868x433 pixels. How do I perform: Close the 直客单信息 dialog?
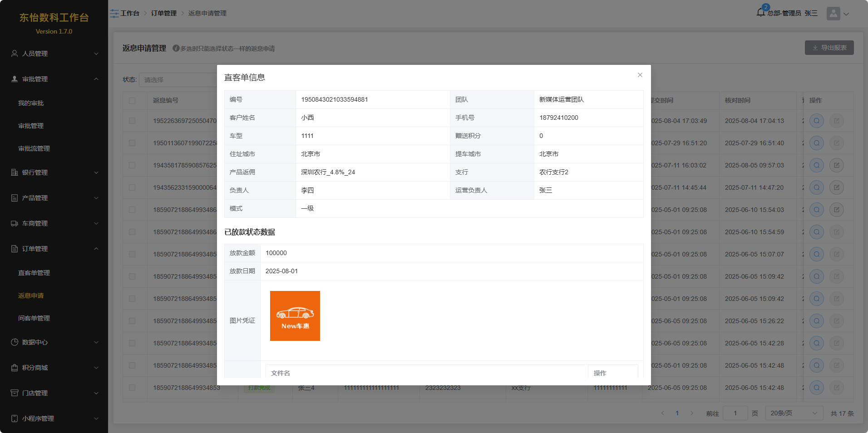click(x=640, y=75)
